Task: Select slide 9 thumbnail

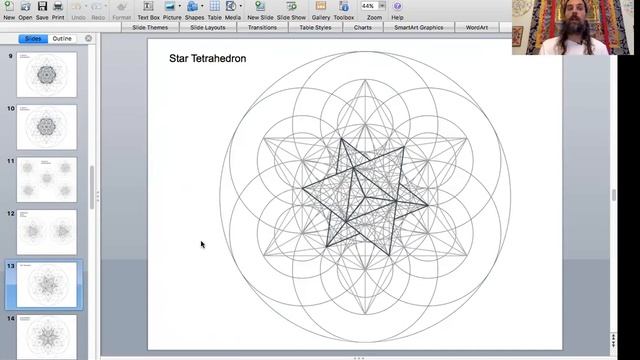Action: click(47, 74)
